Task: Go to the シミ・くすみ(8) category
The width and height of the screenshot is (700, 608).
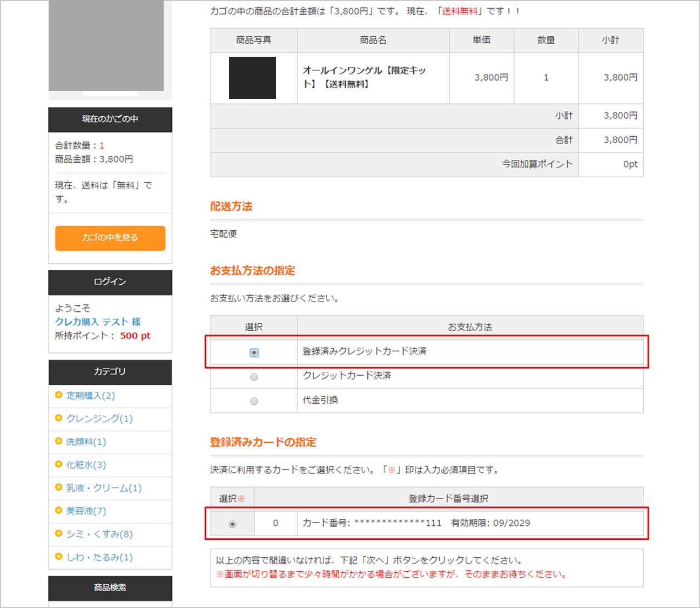Action: click(x=99, y=534)
